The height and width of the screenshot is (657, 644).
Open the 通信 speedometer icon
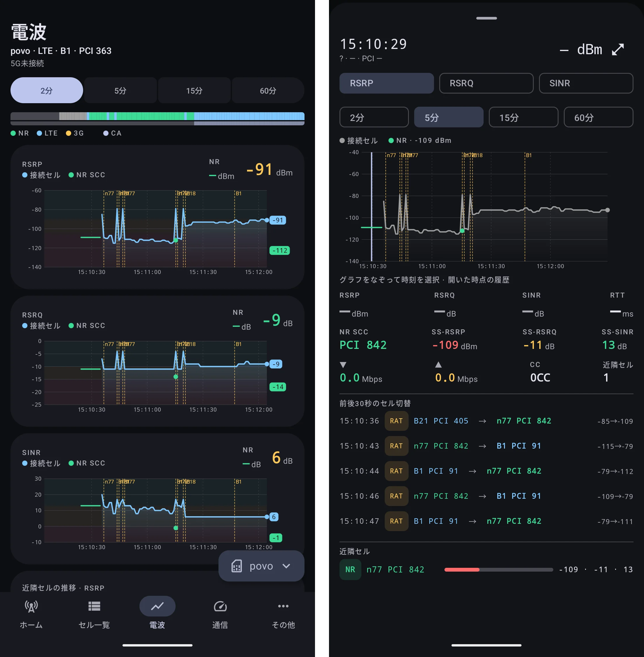[x=220, y=606]
